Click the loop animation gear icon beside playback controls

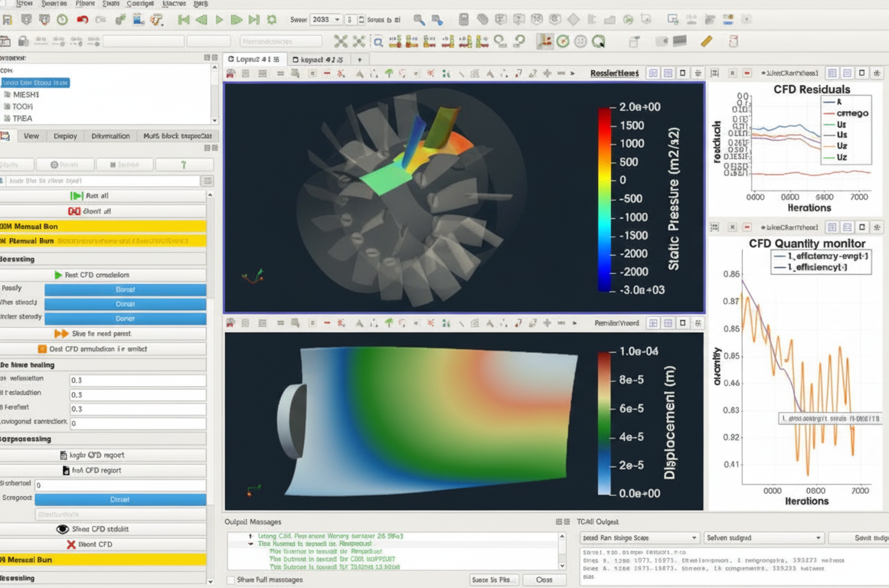pyautogui.click(x=271, y=19)
